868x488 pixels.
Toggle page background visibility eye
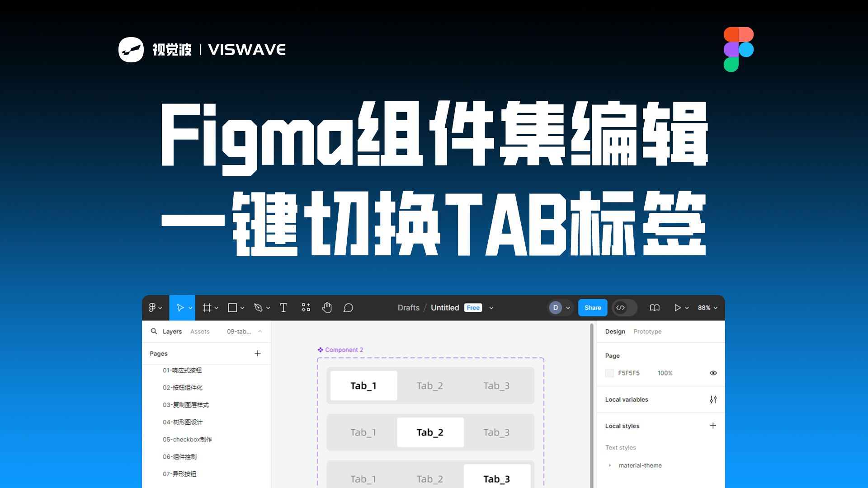(x=713, y=373)
